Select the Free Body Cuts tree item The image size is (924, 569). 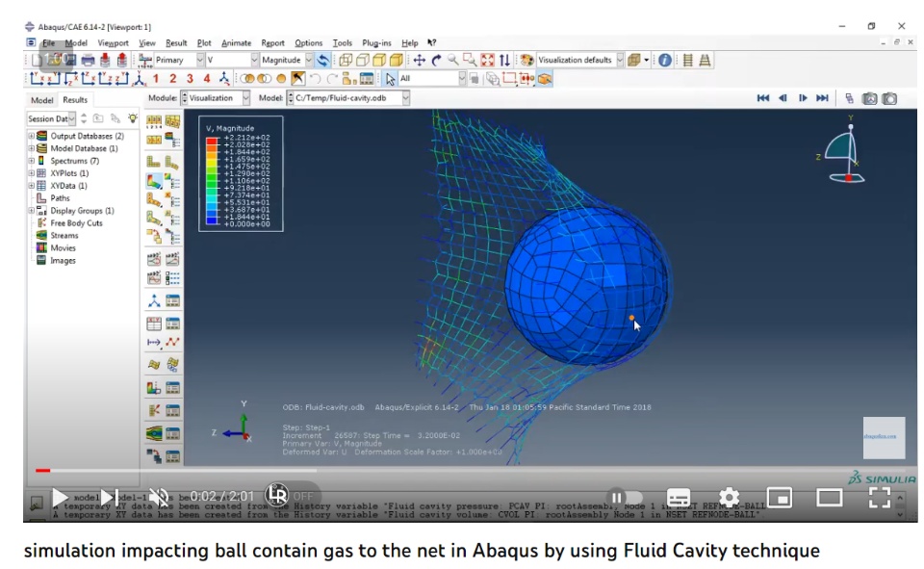point(76,223)
